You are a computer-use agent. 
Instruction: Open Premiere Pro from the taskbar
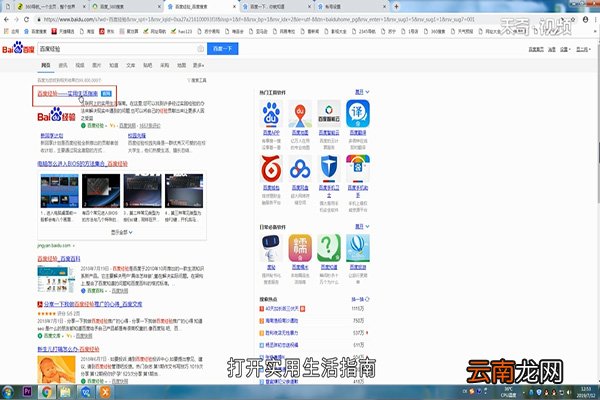[x=27, y=392]
